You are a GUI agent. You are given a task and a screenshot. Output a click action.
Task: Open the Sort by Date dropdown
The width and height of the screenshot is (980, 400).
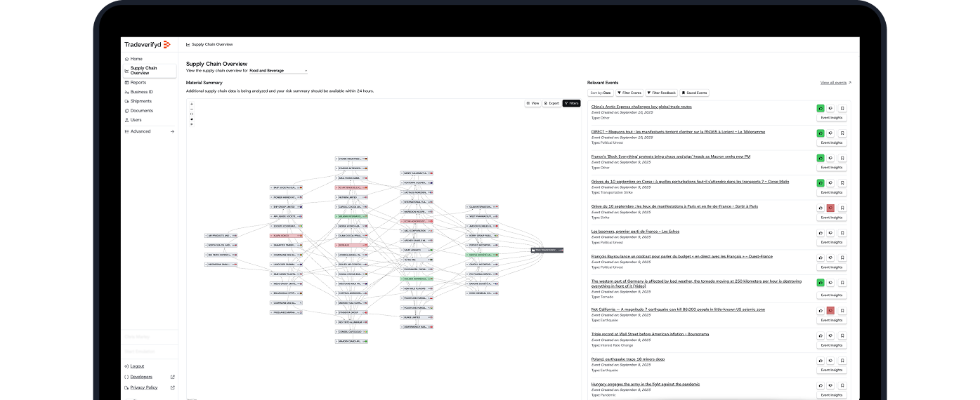(601, 93)
